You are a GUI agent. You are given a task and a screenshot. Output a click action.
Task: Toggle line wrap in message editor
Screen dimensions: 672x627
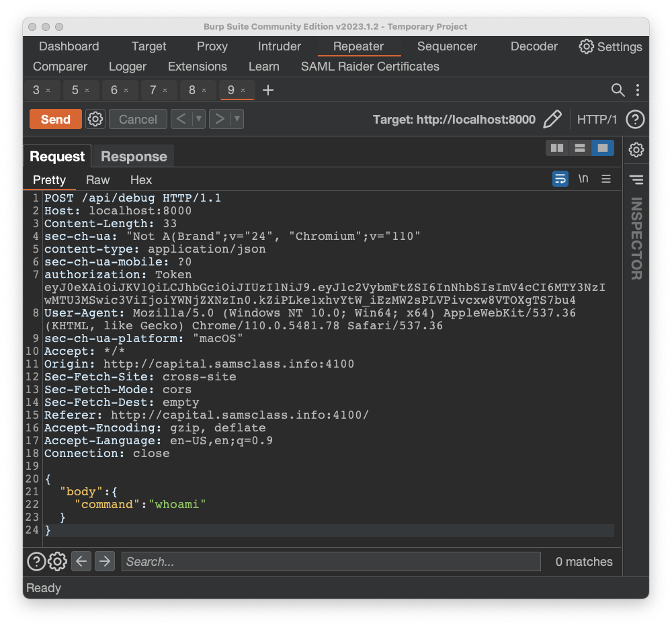click(560, 179)
